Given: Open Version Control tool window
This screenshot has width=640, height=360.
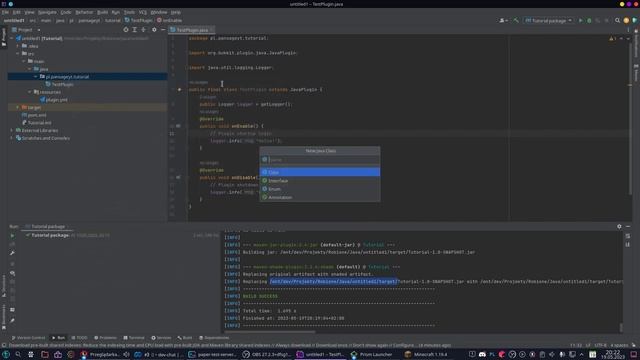Looking at the screenshot, I should pyautogui.click(x=28, y=338).
